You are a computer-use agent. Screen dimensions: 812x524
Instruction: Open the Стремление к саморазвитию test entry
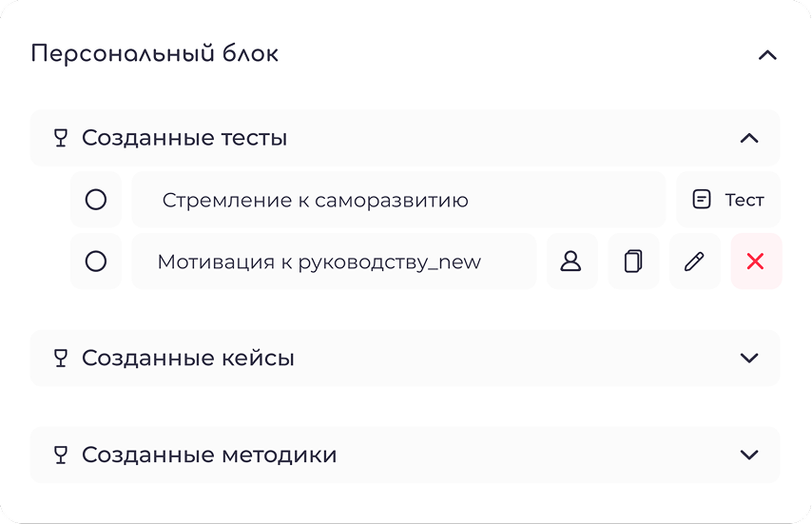click(398, 200)
